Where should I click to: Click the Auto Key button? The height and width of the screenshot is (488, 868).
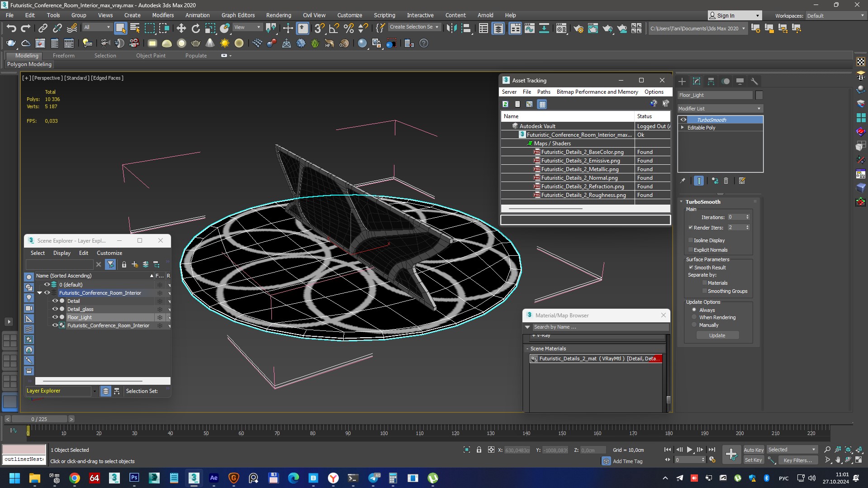[x=754, y=450]
